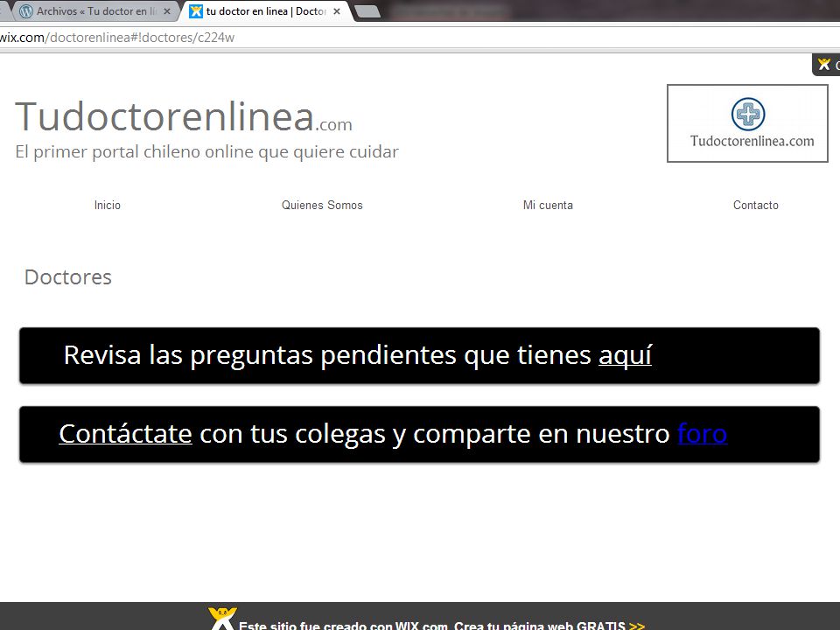Follow the 'aquí' link for pending questions

click(625, 355)
